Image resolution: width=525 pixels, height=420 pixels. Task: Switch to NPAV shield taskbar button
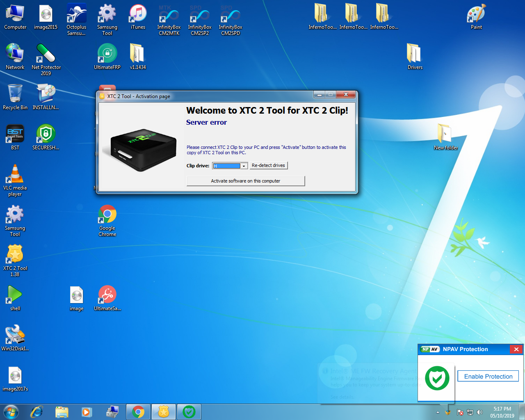[189, 412]
